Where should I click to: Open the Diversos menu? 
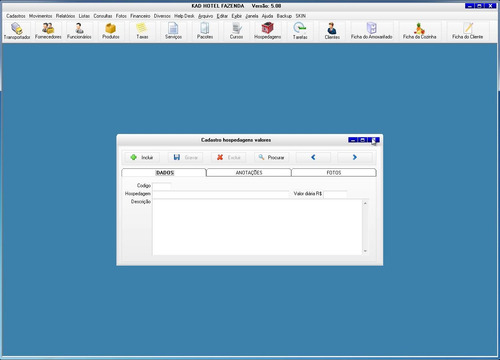[162, 16]
